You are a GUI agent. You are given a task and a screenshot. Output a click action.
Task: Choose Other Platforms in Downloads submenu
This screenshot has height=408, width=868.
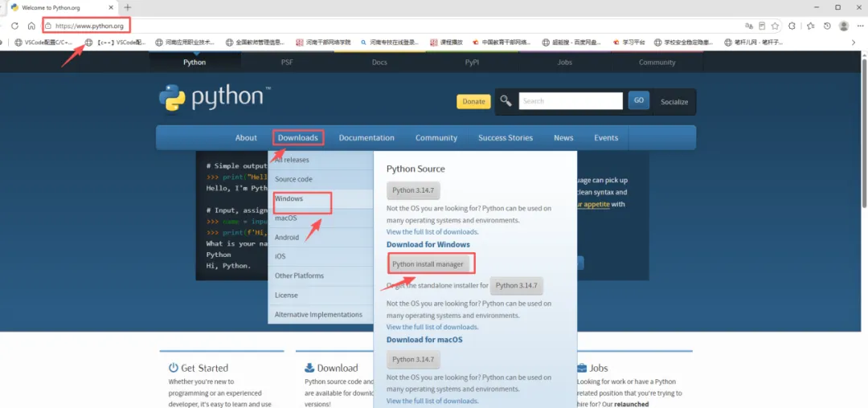[321, 275]
